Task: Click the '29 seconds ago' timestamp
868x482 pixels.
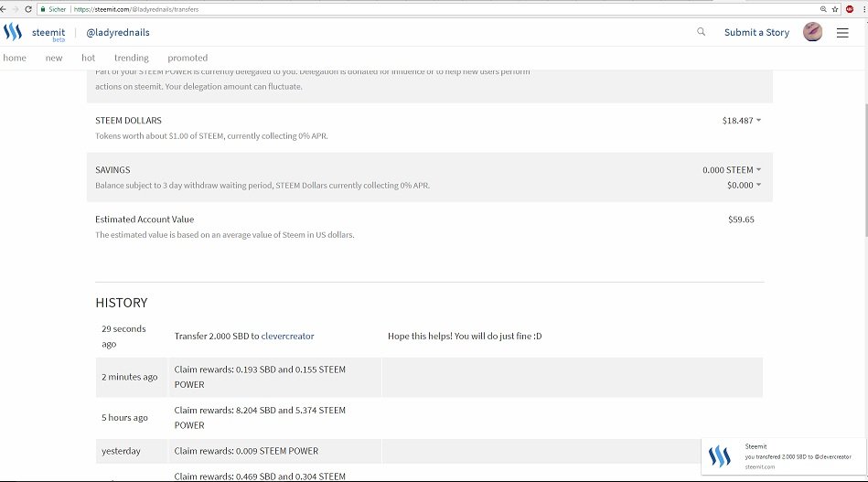Action: [x=123, y=337]
